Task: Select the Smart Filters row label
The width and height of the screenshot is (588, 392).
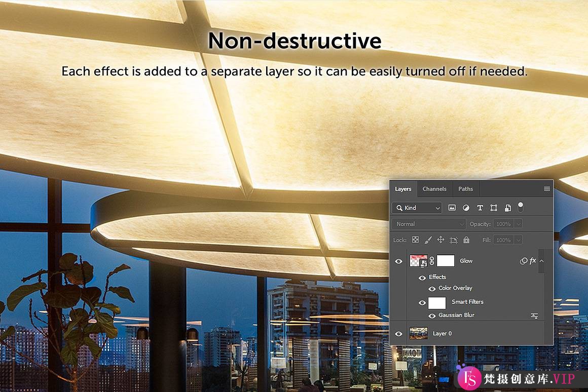Action: pos(467,302)
